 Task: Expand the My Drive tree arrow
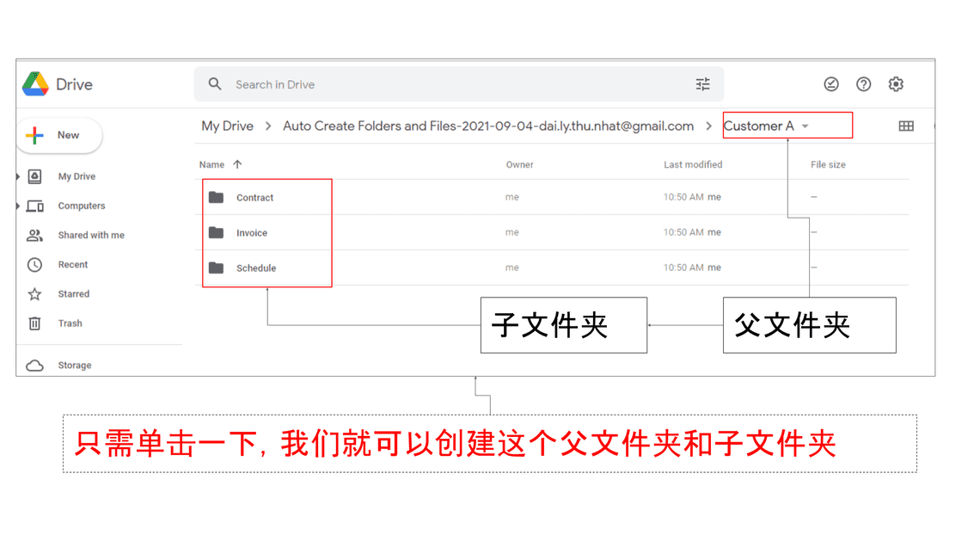tap(19, 176)
